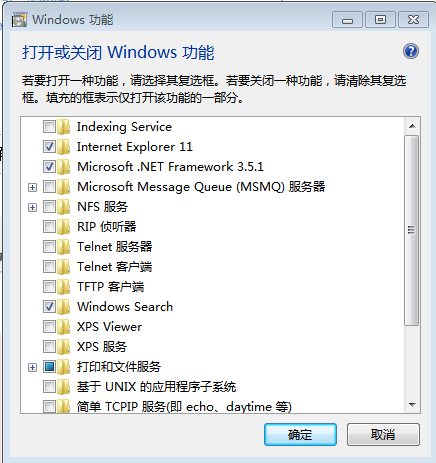Uncheck the Internet Explorer 11 checkbox

coord(49,147)
